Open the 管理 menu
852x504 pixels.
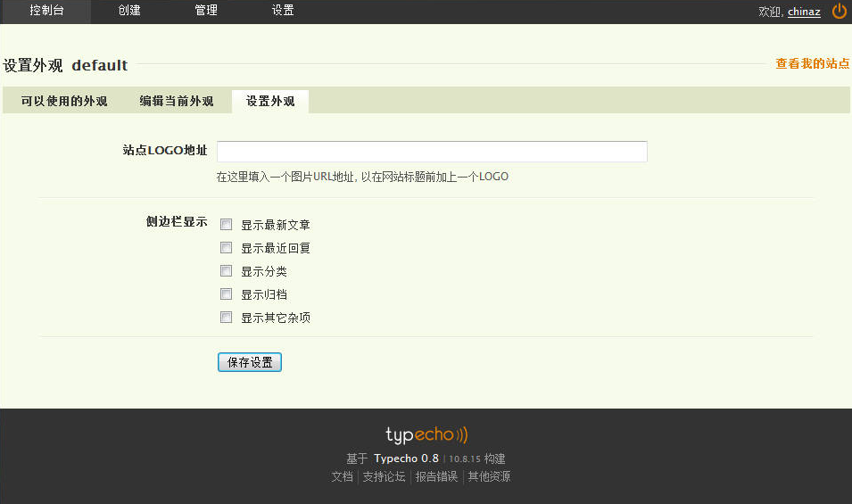(x=206, y=11)
